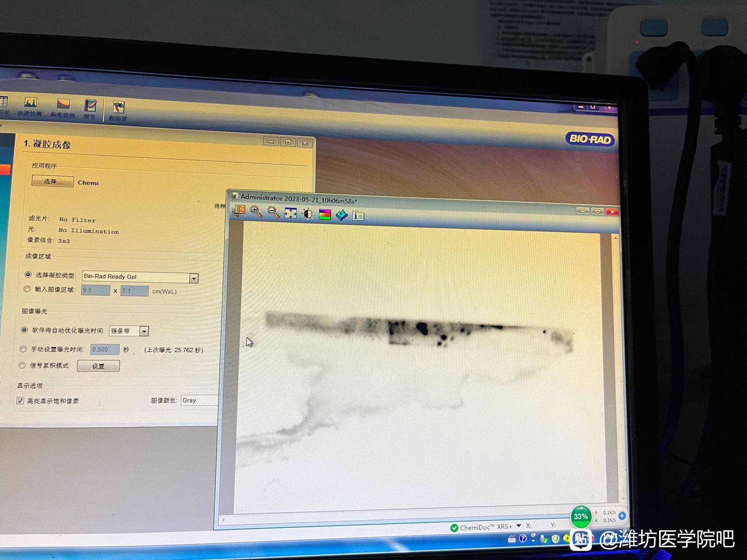This screenshot has width=747, height=560.
Task: Zoom in on the blot image
Action: (x=256, y=212)
